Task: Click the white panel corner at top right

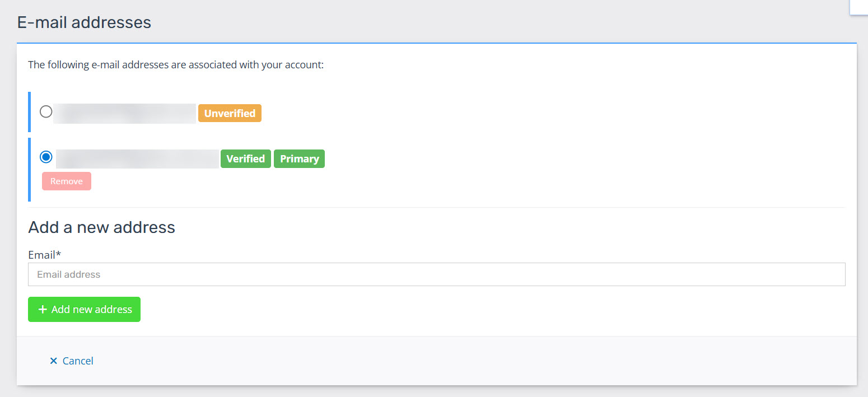Action: pos(858,7)
